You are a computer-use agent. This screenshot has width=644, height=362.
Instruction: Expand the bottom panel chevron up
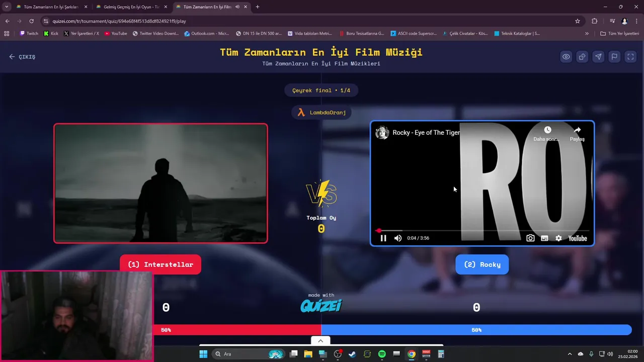click(x=320, y=341)
